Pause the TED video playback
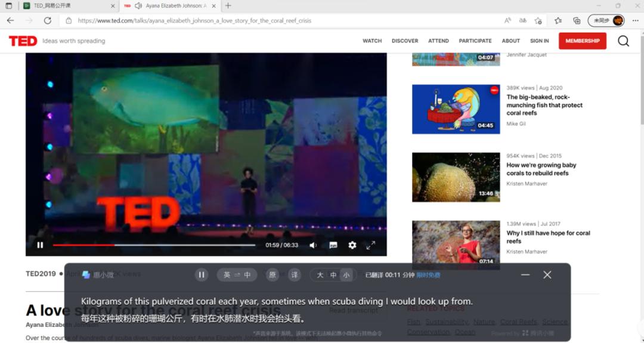Screen dimensions: 644x343 click(40, 245)
